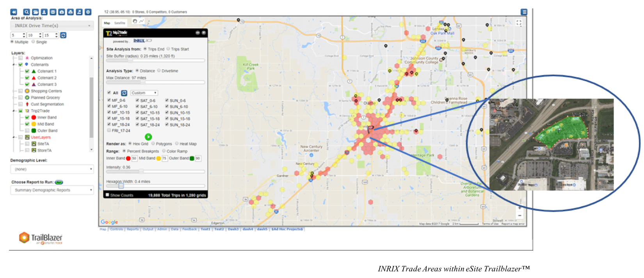The width and height of the screenshot is (644, 278).
Task: Collapse the sidebar with the rewind icon
Action: click(x=14, y=12)
